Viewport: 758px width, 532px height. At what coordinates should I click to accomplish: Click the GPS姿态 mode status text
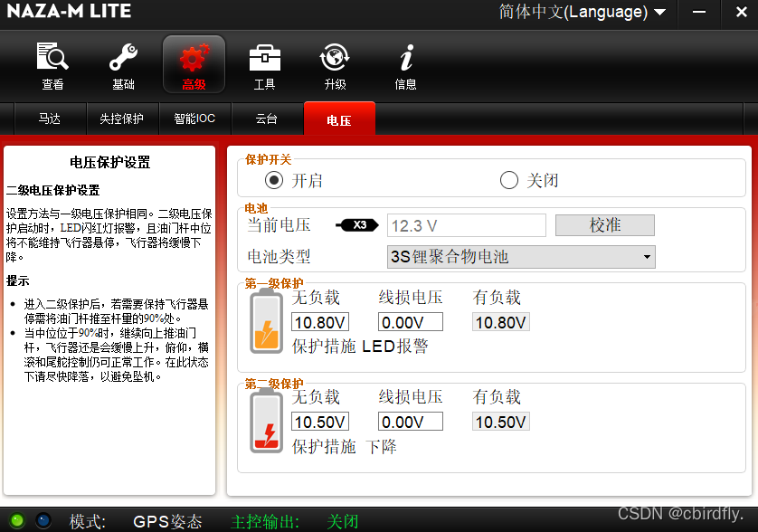coord(167,521)
